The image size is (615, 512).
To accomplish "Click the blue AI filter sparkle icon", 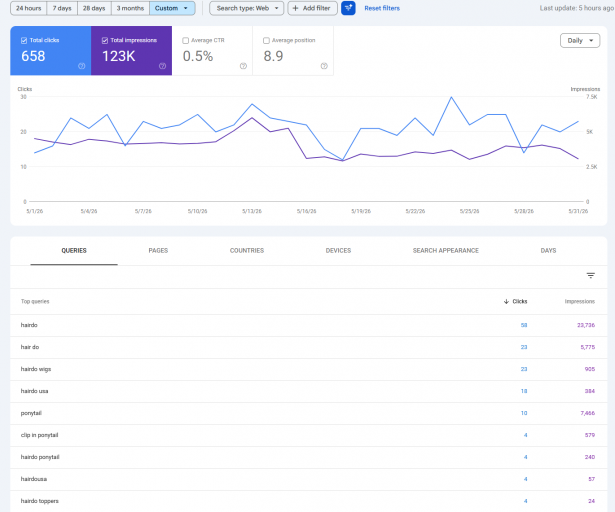I will [348, 8].
